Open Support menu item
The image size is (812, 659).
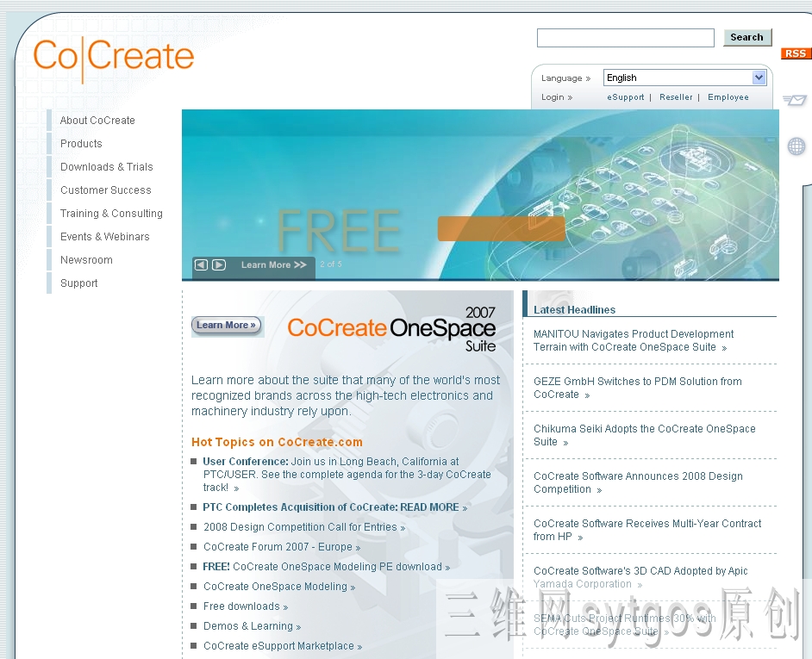(x=78, y=283)
